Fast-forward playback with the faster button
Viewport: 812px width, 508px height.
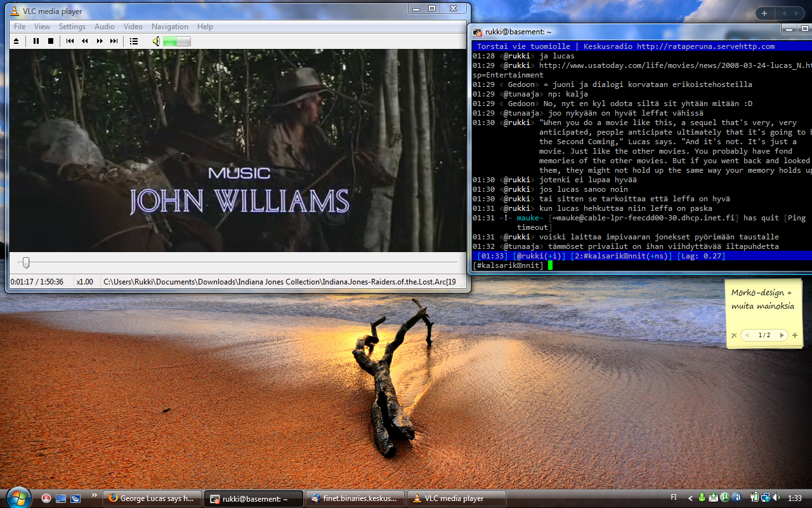[x=100, y=41]
